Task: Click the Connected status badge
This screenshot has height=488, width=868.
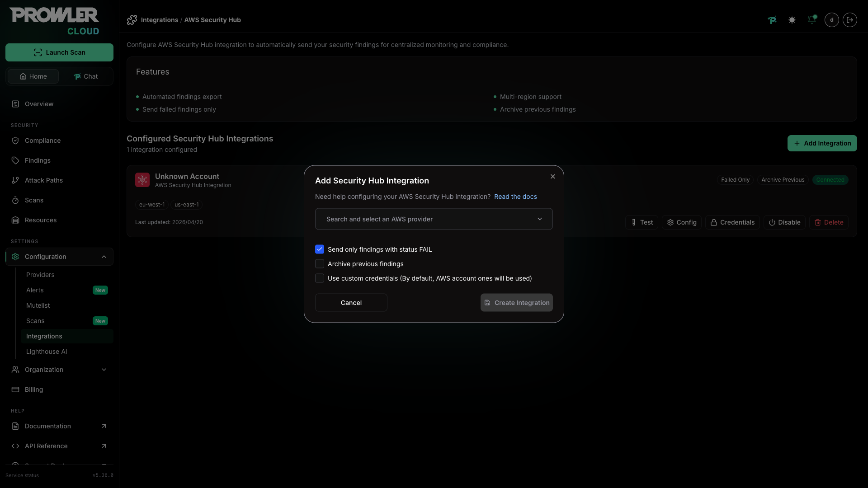Action: click(830, 180)
